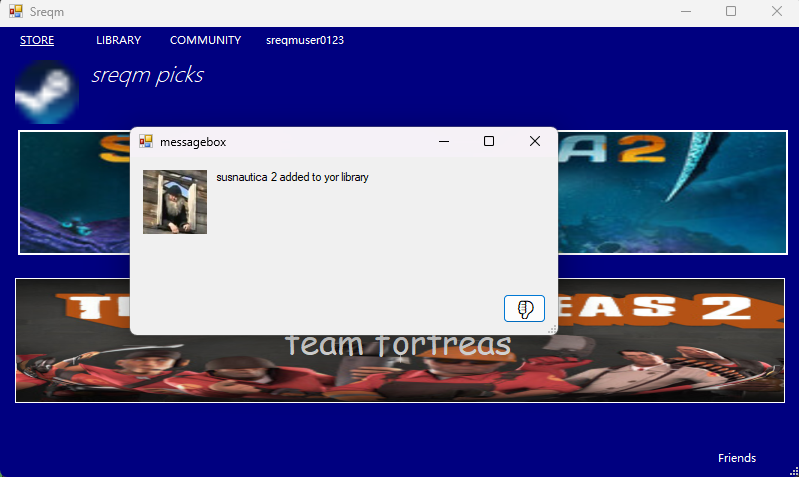Click the old man picture in messagebox
This screenshot has width=799, height=477.
tap(175, 202)
